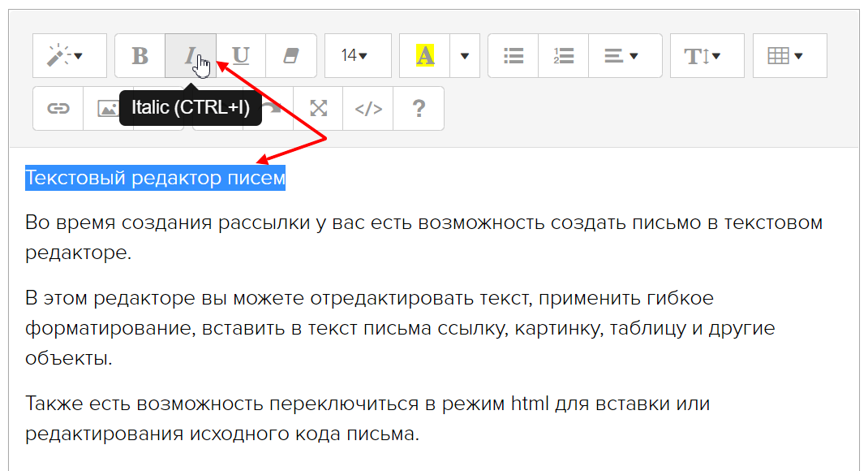Click the selected heading 'Текстовый редактор писем'

coord(155,178)
